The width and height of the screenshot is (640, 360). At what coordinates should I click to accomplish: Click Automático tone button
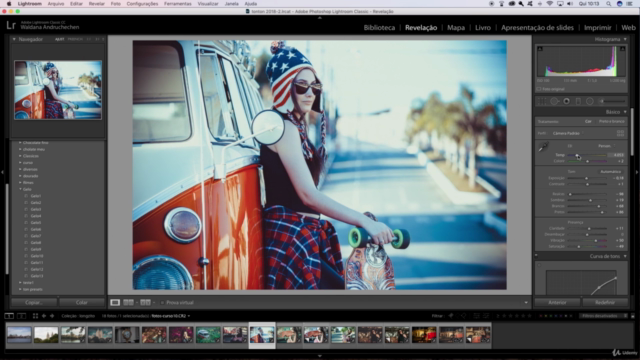611,172
